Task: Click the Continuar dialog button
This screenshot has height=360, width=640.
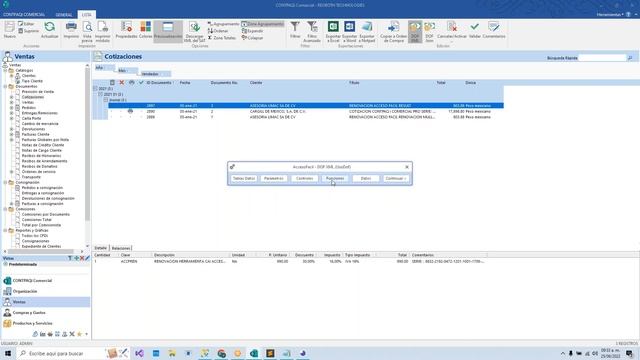Action: (x=396, y=178)
